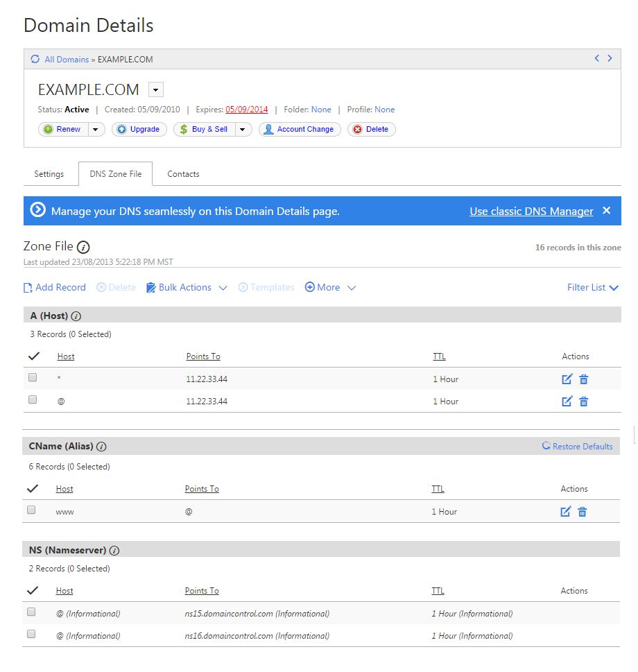638x672 pixels.
Task: Sort NS records by Points To column
Action: [x=202, y=591]
